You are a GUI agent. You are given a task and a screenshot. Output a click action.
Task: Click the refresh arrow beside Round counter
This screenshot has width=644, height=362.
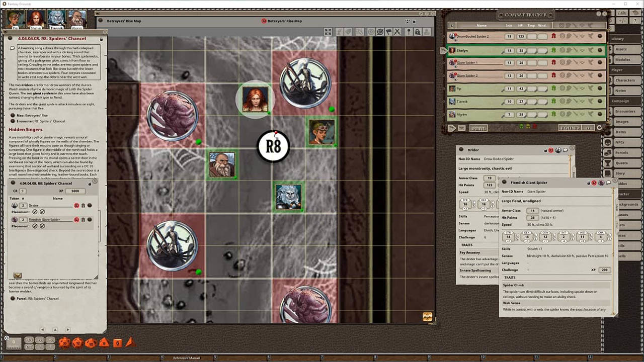pyautogui.click(x=599, y=128)
